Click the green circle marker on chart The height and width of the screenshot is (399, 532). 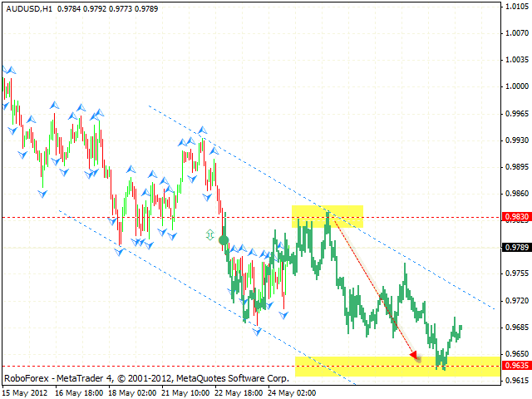coord(223,239)
